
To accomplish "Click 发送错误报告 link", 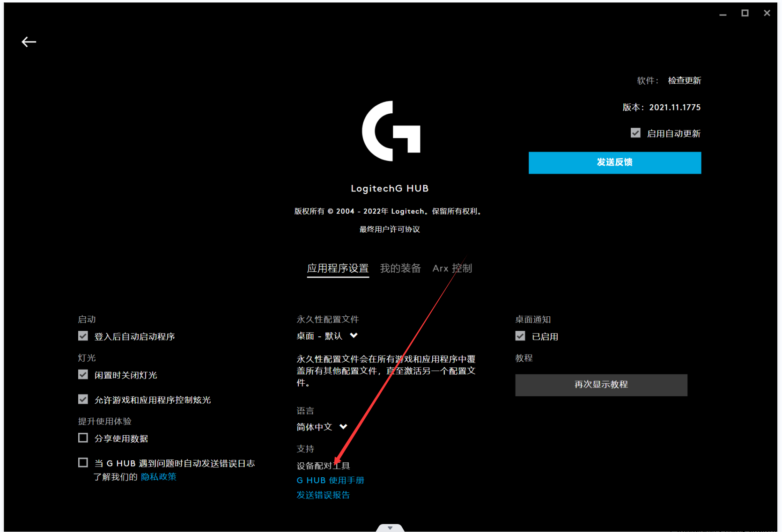I will (x=324, y=495).
